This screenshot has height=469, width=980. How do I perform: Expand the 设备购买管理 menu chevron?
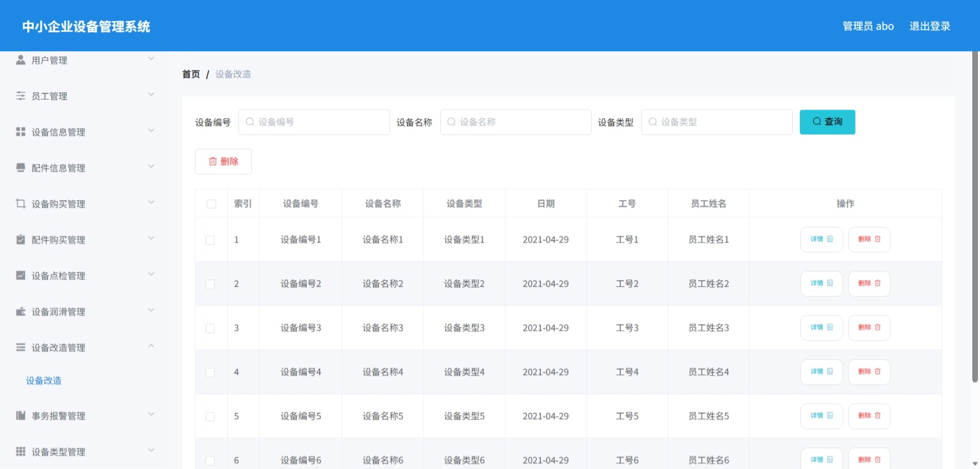(151, 202)
